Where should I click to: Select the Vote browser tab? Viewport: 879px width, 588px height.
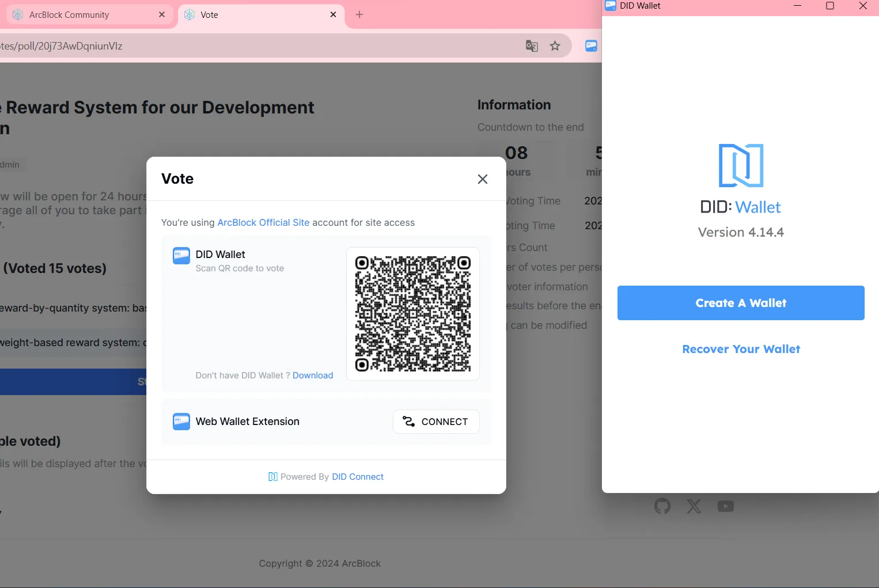(261, 15)
